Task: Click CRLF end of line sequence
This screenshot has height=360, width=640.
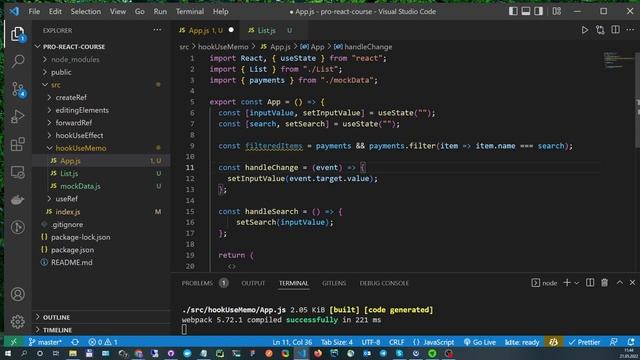Action: point(396,342)
